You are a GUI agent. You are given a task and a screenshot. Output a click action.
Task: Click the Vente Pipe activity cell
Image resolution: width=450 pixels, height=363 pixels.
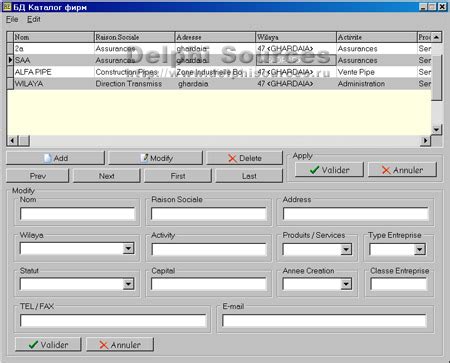pos(377,72)
